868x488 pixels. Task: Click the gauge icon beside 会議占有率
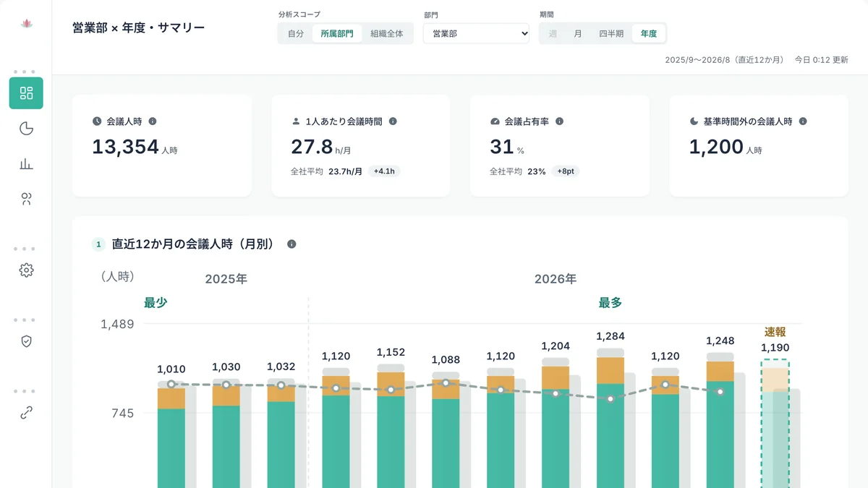[x=495, y=121]
